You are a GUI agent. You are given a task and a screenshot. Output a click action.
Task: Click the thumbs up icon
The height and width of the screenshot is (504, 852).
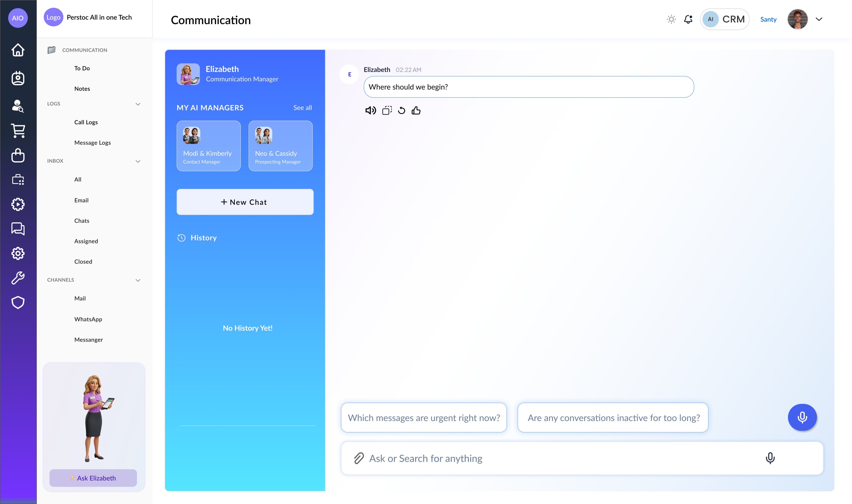416,110
